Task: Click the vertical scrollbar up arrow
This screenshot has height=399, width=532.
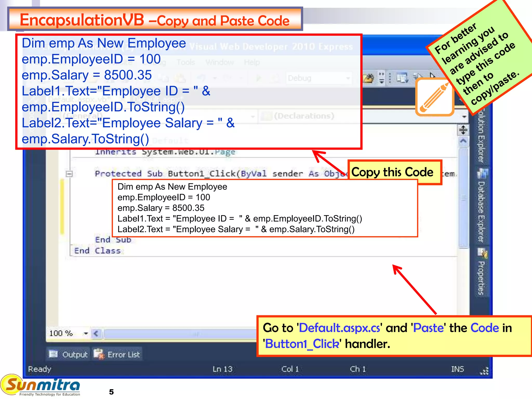Action: point(463,141)
